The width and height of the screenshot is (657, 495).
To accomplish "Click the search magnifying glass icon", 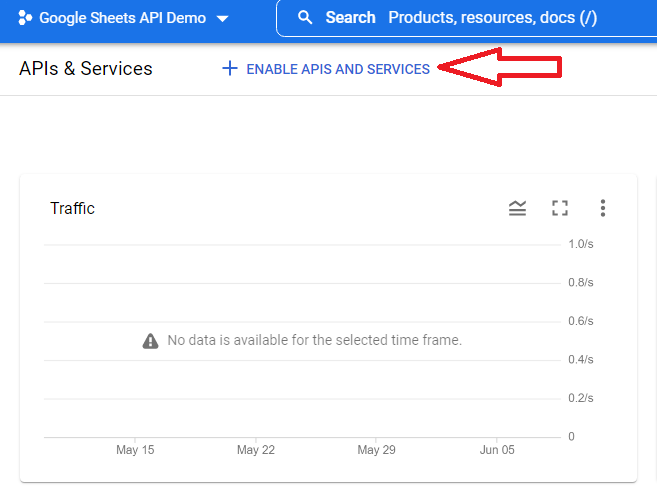I will [305, 18].
